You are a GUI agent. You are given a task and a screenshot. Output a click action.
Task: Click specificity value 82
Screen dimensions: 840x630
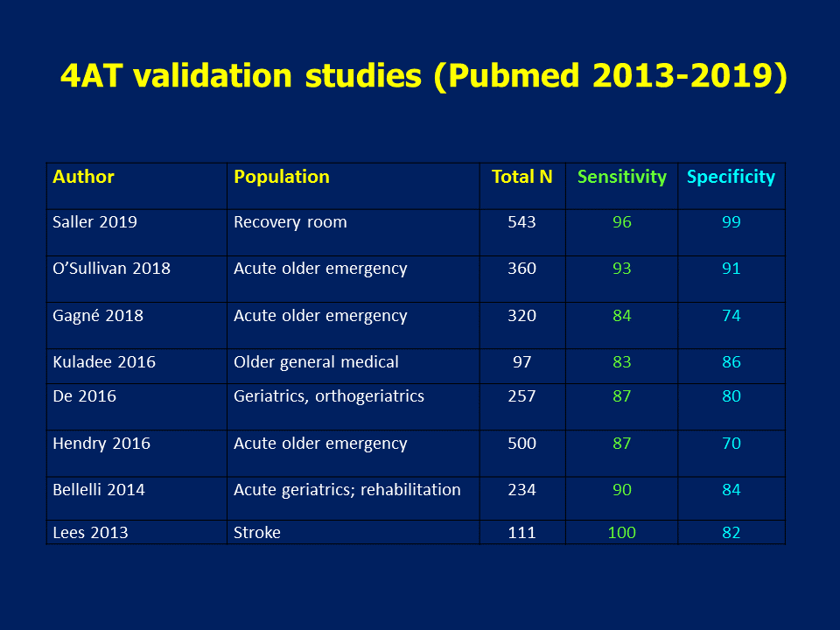(731, 533)
